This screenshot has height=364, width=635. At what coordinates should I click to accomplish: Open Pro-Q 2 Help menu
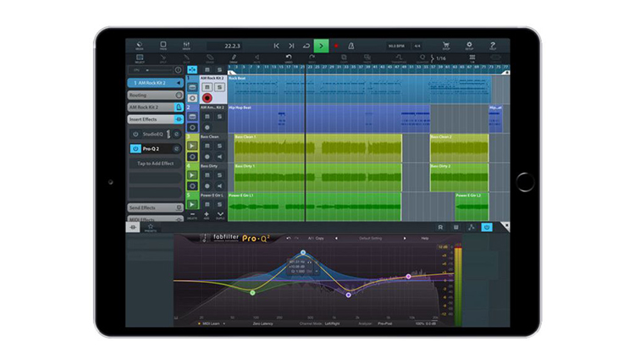click(x=425, y=239)
